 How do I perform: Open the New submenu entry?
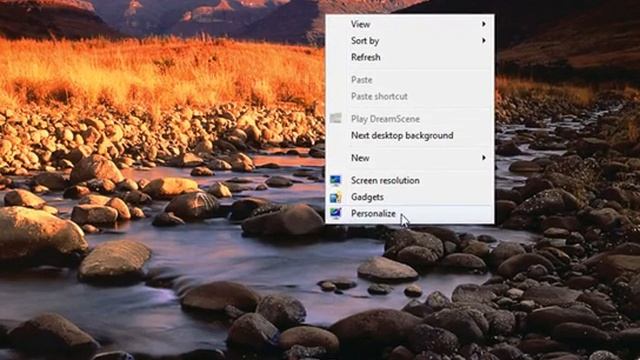(x=409, y=158)
